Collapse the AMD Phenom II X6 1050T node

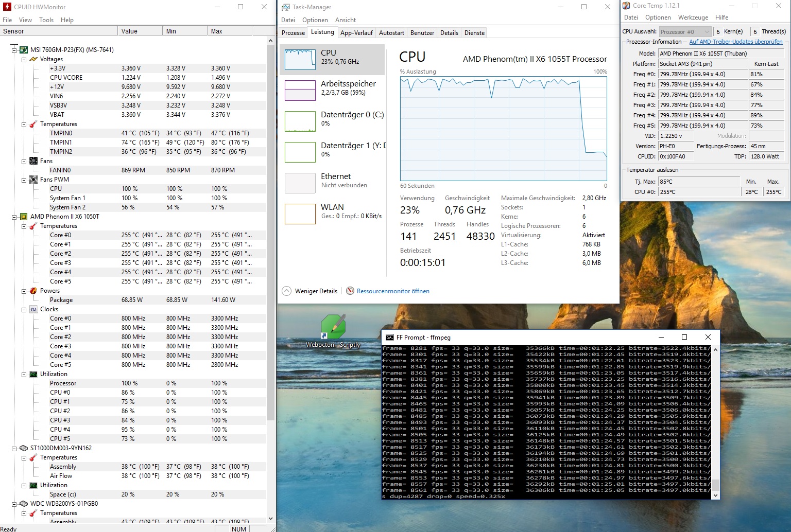tap(14, 217)
